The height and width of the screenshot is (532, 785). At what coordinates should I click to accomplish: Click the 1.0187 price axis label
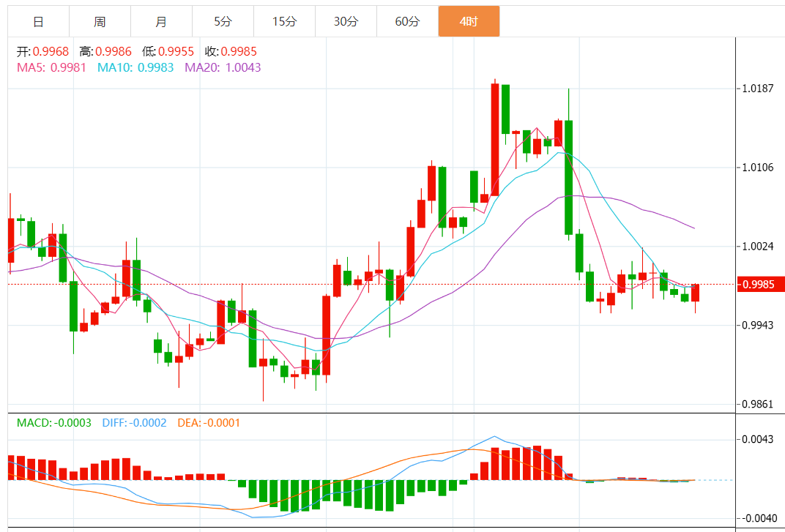(x=757, y=89)
